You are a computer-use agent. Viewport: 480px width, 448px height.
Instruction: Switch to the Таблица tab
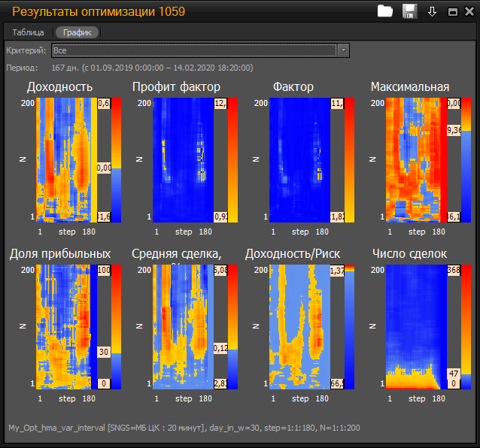28,32
